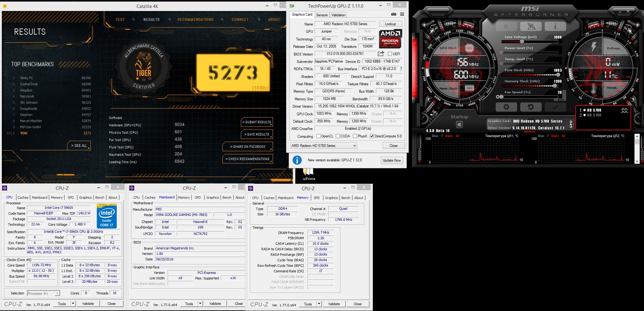Open the Caches tab in first CPU-Z window
Viewport: 644px width, 311px height.
tap(23, 198)
